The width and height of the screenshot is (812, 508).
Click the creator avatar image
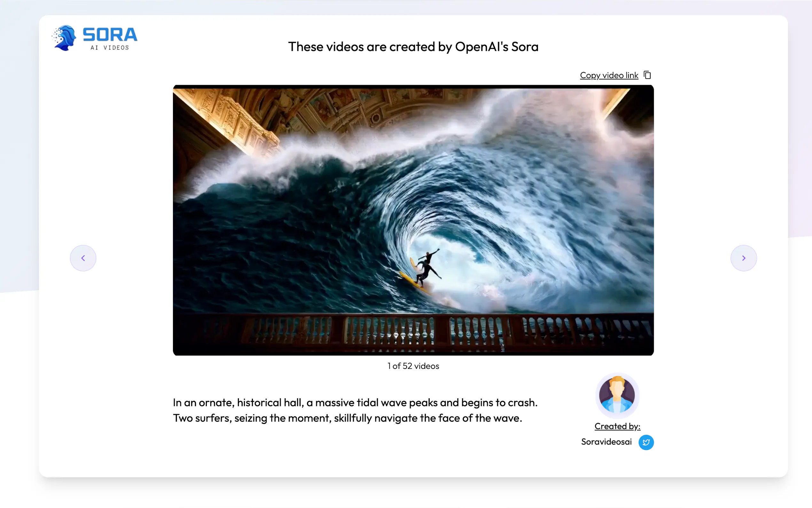click(617, 395)
